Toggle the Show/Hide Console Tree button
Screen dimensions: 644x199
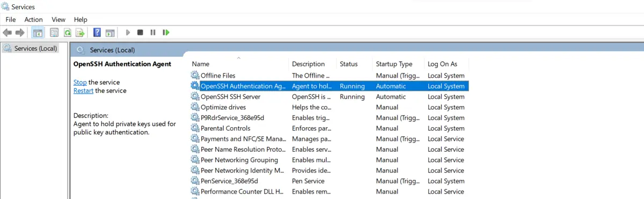click(38, 33)
